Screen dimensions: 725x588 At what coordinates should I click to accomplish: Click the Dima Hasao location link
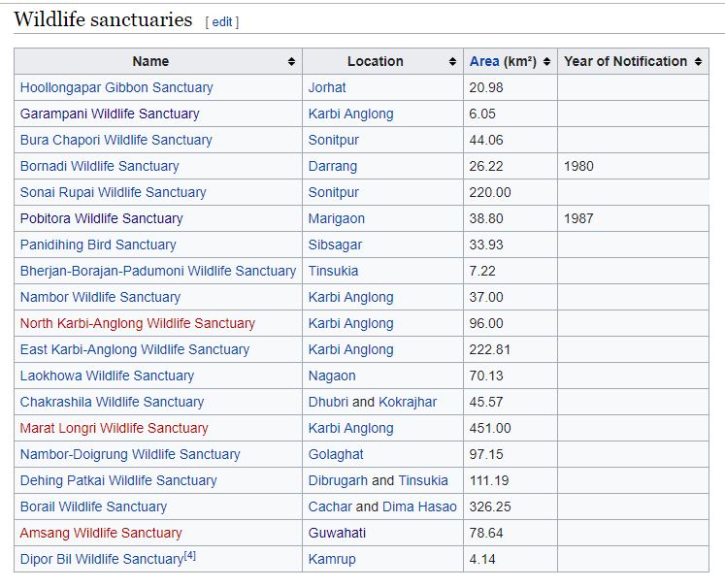click(x=419, y=506)
